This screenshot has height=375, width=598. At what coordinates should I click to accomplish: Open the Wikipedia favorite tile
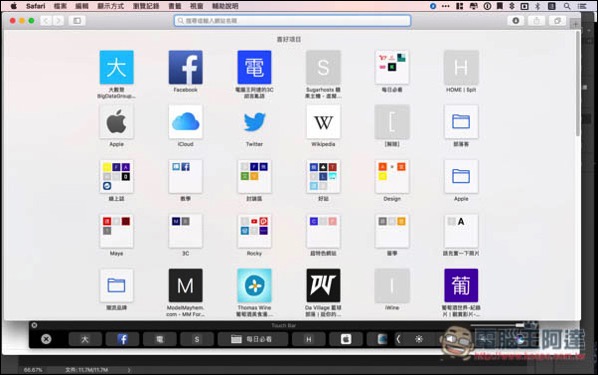(323, 122)
